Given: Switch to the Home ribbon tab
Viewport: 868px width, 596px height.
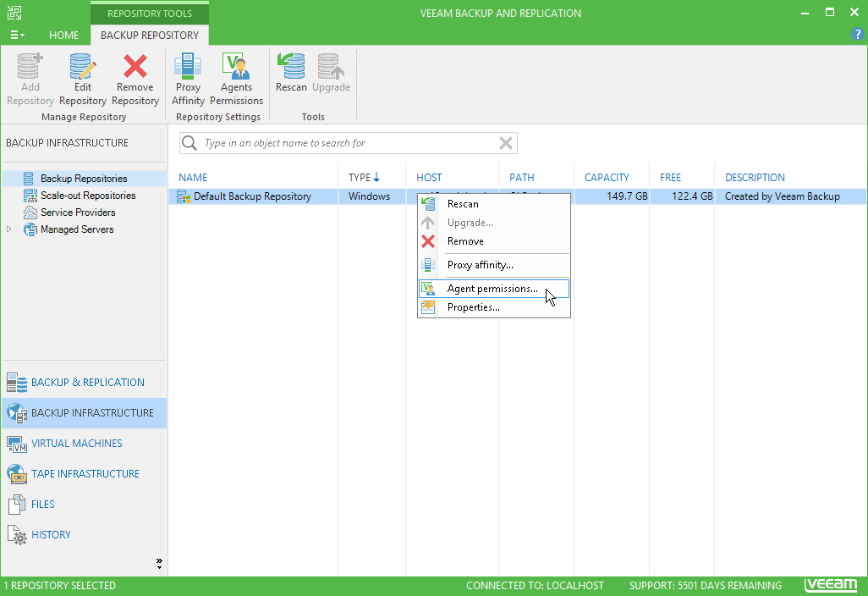Looking at the screenshot, I should point(63,35).
